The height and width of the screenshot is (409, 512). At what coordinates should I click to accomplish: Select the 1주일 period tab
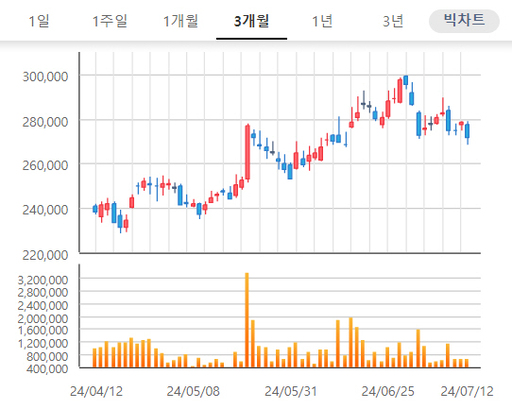click(110, 21)
